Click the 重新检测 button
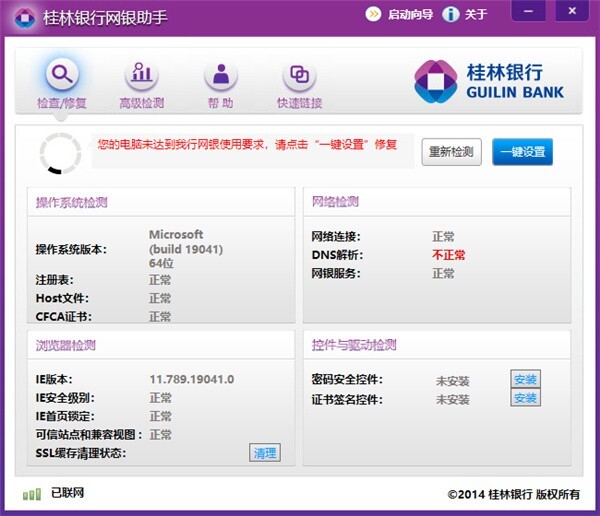 tap(452, 152)
